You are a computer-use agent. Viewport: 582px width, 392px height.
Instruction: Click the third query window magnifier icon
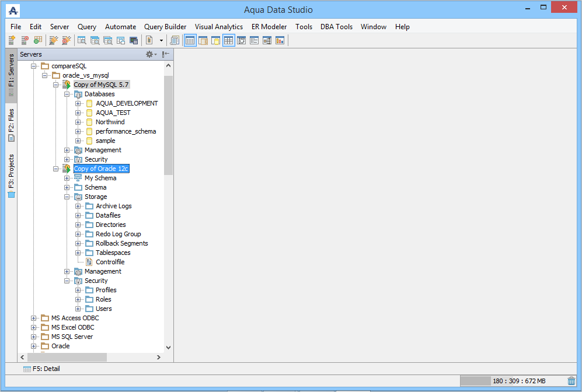[108, 40]
